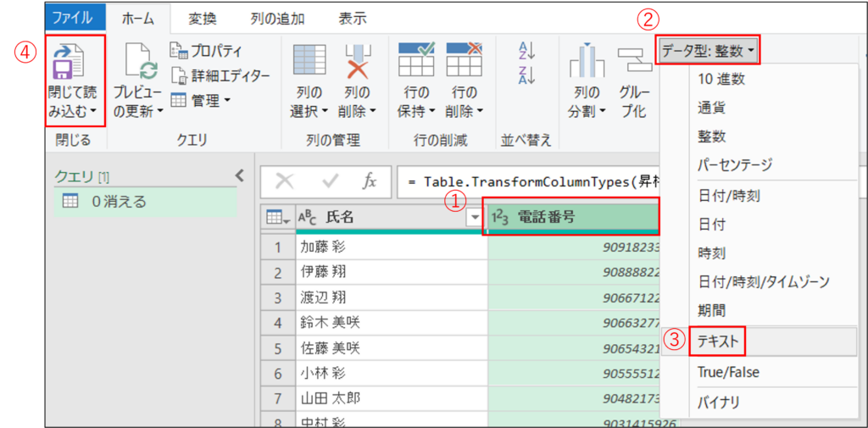The image size is (868, 428).
Task: Confirm formula with the checkmark icon
Action: coord(330,181)
